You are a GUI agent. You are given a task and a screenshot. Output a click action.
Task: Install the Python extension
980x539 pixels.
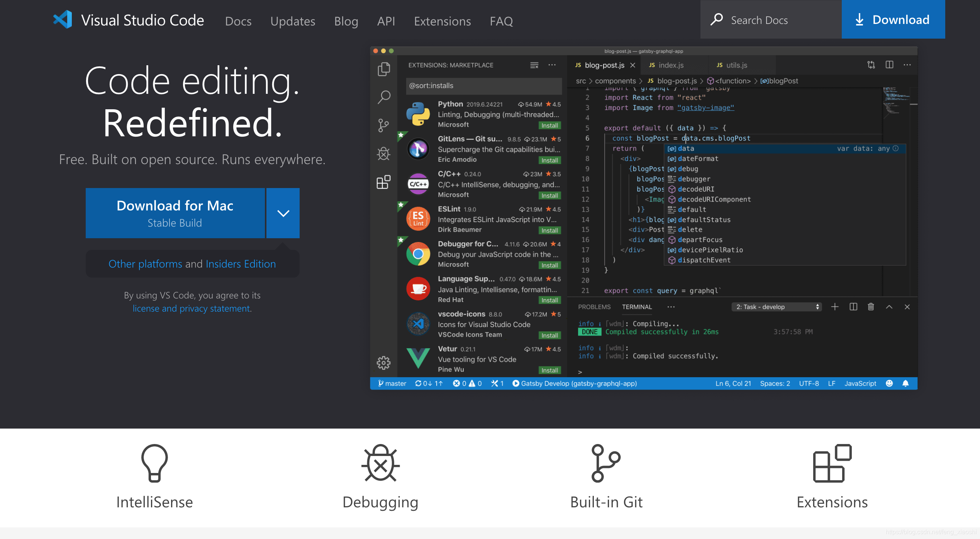[550, 125]
